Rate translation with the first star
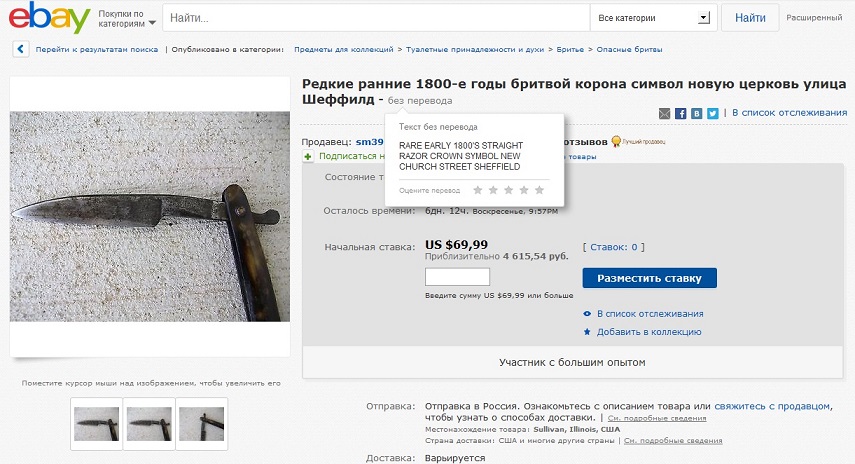 pyautogui.click(x=478, y=190)
